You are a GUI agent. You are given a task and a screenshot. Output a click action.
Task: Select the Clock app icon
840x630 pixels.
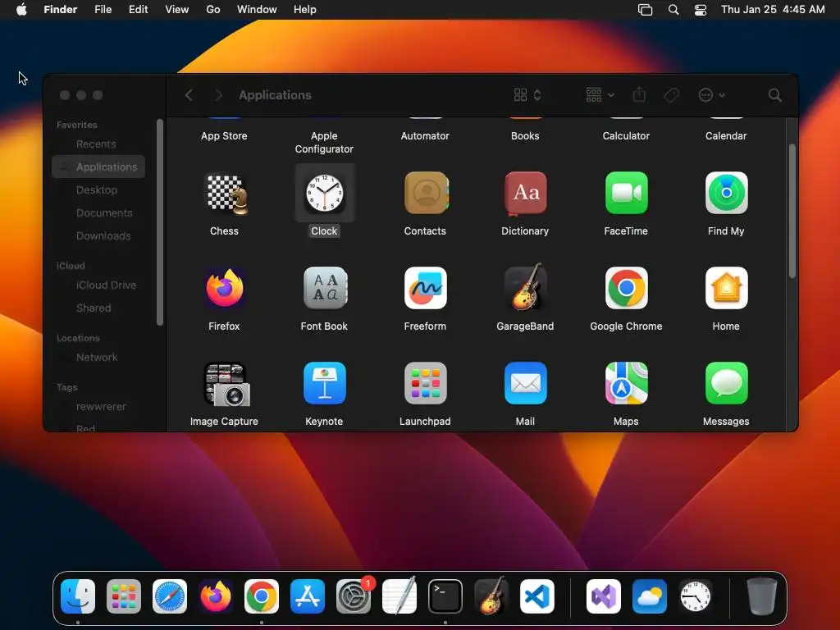[x=325, y=194]
